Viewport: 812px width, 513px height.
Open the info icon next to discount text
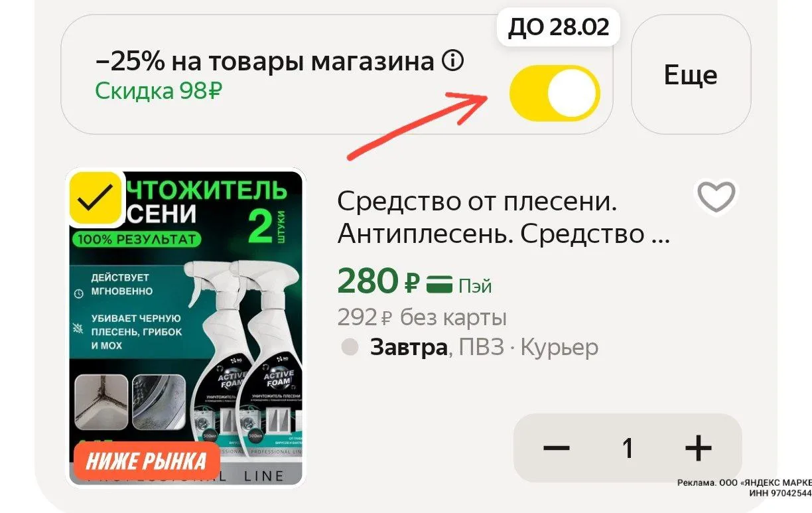click(452, 62)
